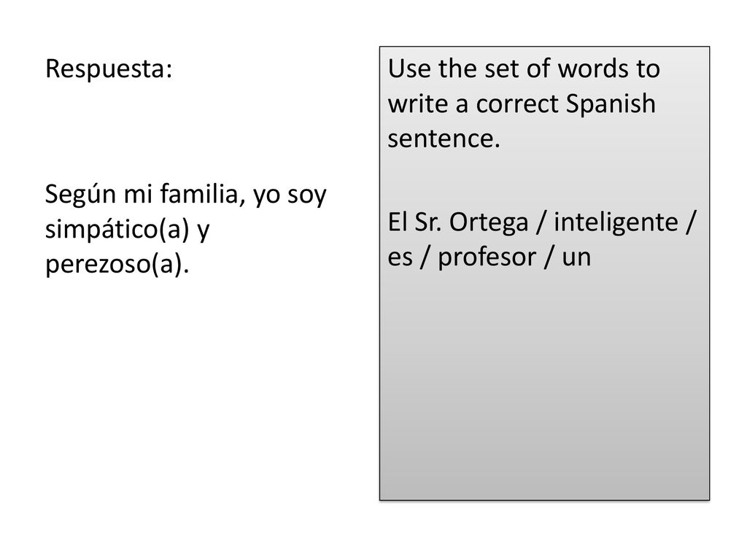747x560 pixels.
Task: Click the 'Respuesta:' heading text
Action: point(109,69)
